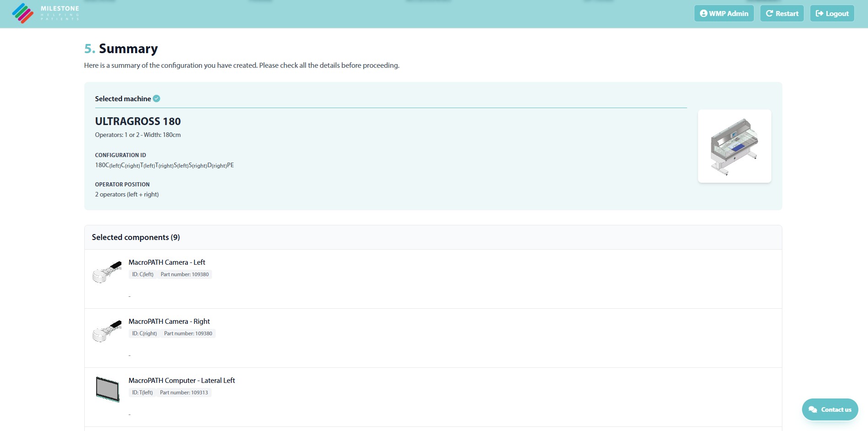
Task: View the ULTRAGROSS 180 machine thumbnail
Action: tap(734, 146)
